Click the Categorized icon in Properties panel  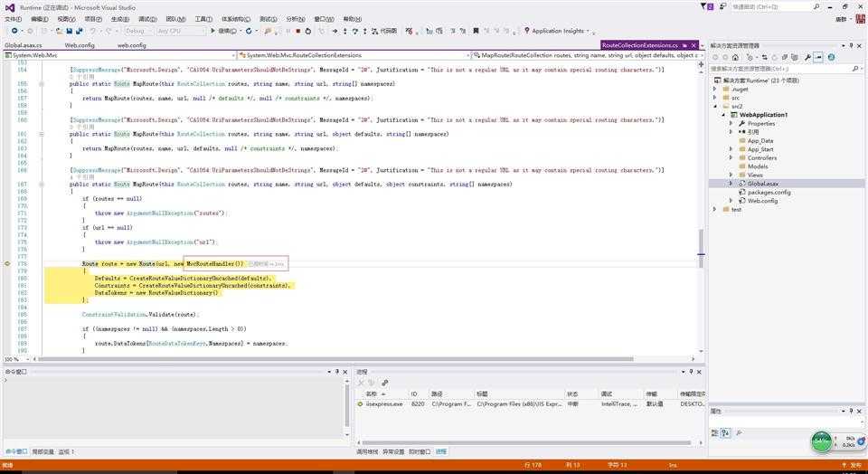pyautogui.click(x=714, y=433)
